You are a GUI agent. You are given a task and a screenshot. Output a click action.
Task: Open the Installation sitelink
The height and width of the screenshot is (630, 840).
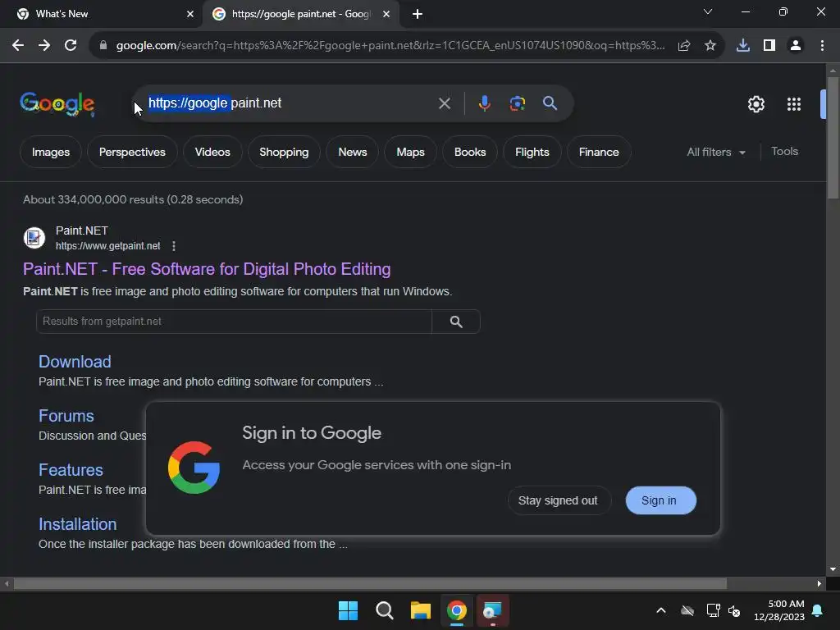tap(78, 524)
